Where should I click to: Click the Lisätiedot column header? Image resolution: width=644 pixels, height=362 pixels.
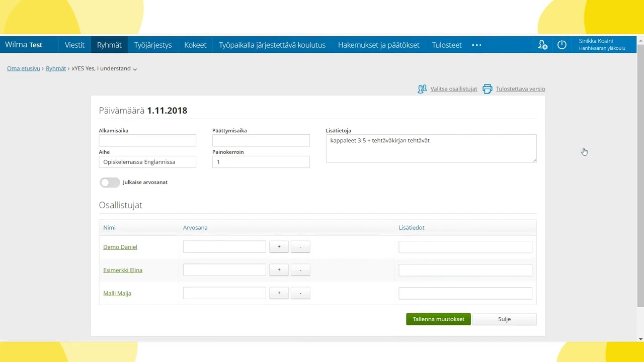[x=412, y=228]
